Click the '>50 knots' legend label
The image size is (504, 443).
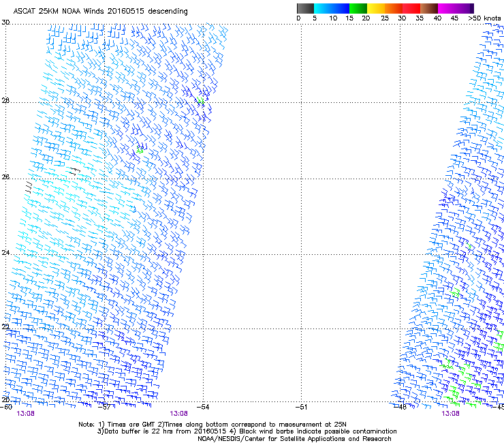point(484,18)
